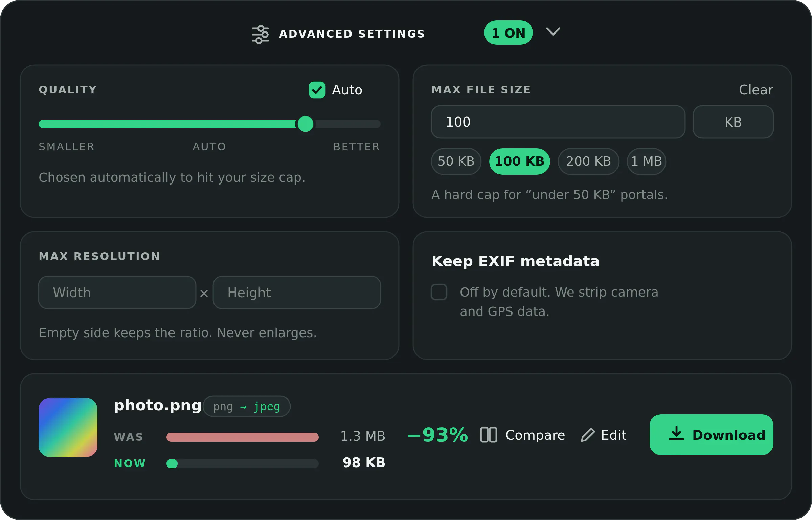Click the quality slider track near BETTER

348,124
